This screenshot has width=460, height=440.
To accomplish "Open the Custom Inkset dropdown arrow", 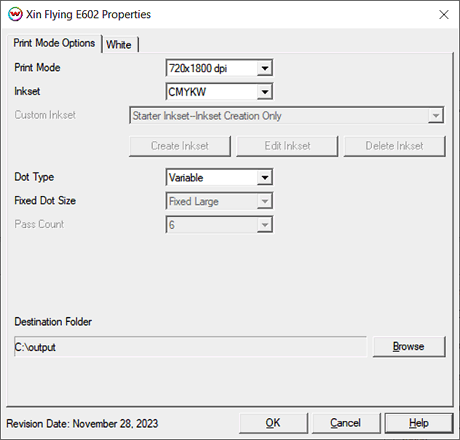I will [435, 116].
